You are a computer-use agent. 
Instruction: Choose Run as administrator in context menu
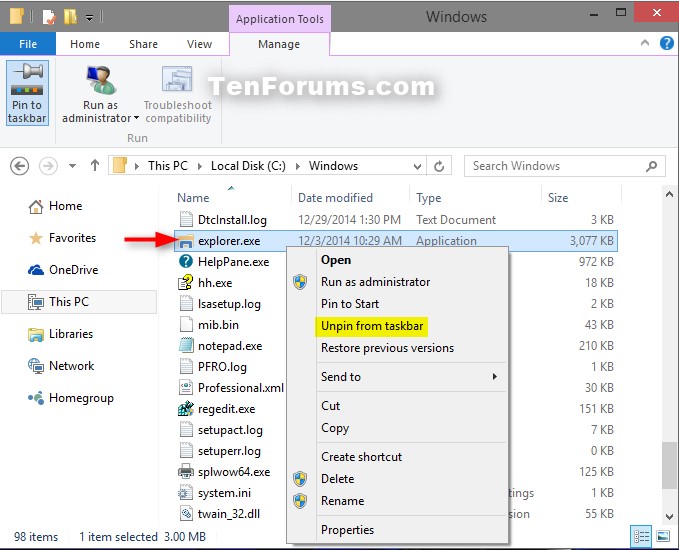point(375,282)
